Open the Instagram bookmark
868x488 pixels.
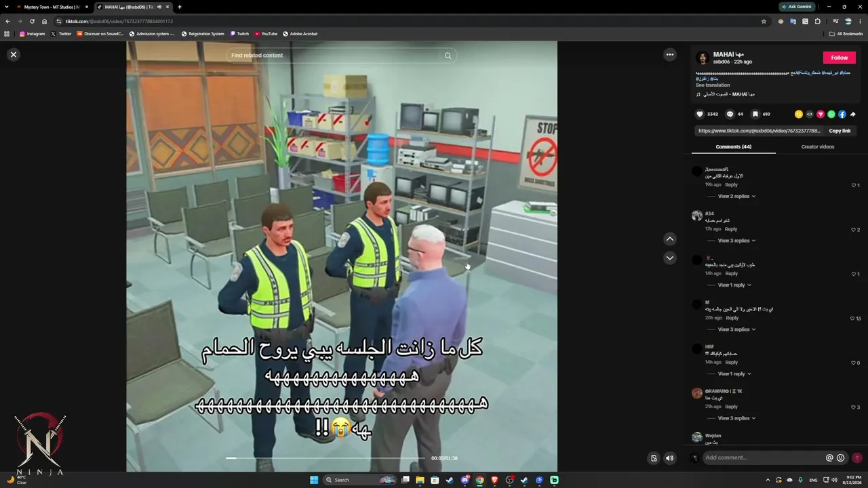(x=33, y=34)
